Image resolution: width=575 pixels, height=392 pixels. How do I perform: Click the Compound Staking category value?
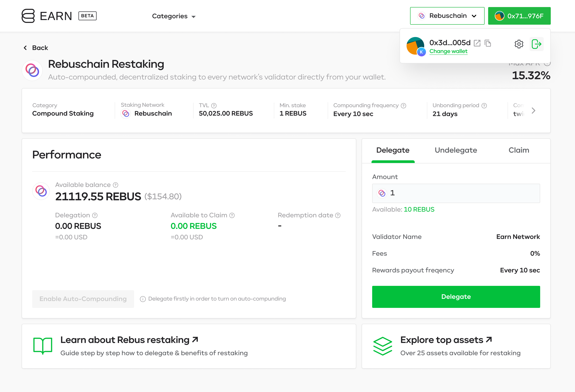tap(63, 113)
